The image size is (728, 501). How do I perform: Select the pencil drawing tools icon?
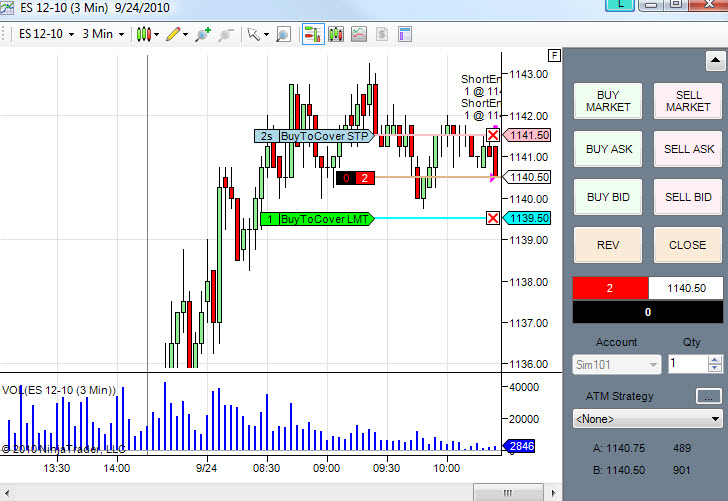point(173,34)
